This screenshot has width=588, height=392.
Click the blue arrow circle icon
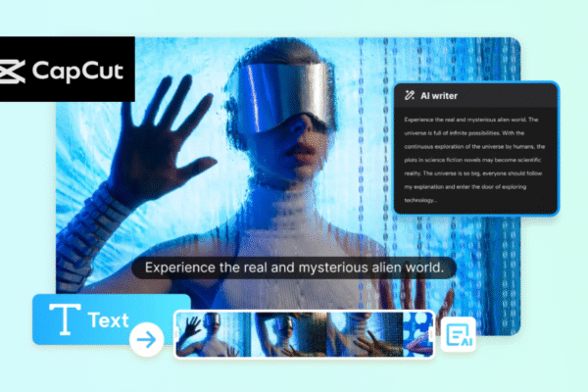pyautogui.click(x=146, y=340)
